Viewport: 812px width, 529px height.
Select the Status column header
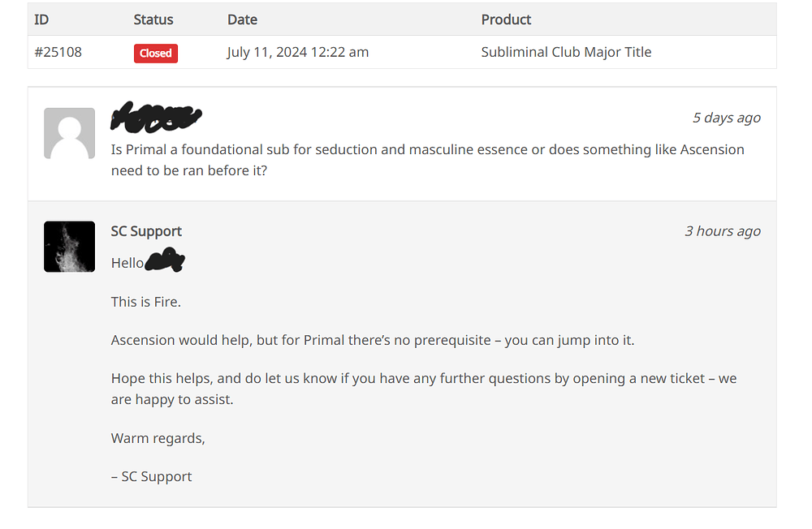(153, 19)
